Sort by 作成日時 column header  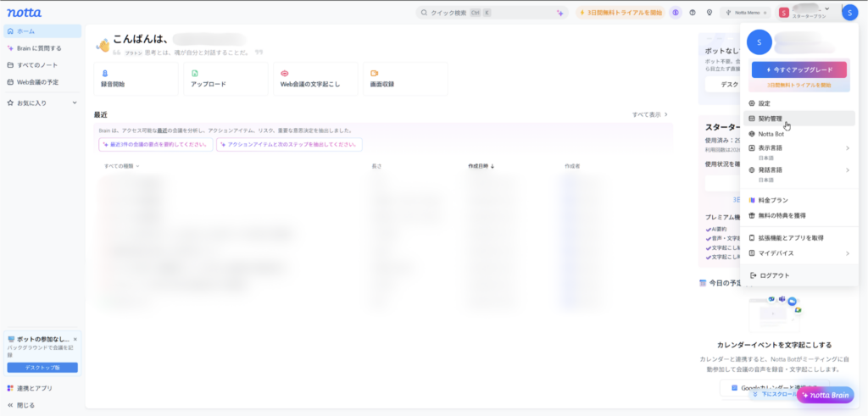tap(481, 166)
